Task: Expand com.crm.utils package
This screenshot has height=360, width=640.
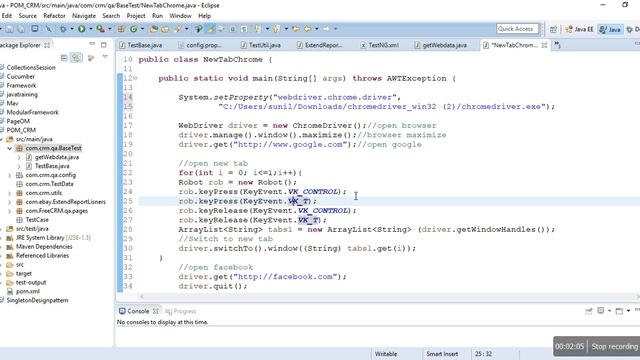Action: (x=9, y=193)
